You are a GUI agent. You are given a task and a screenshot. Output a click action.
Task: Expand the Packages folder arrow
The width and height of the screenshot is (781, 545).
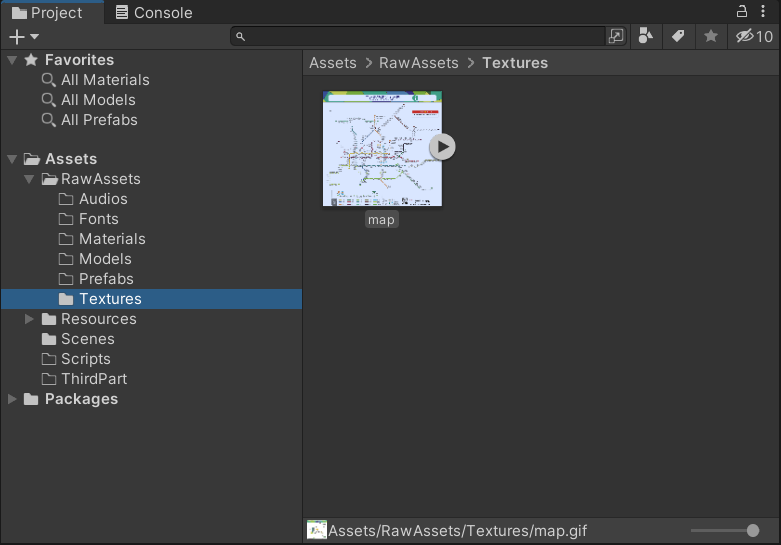tap(12, 399)
